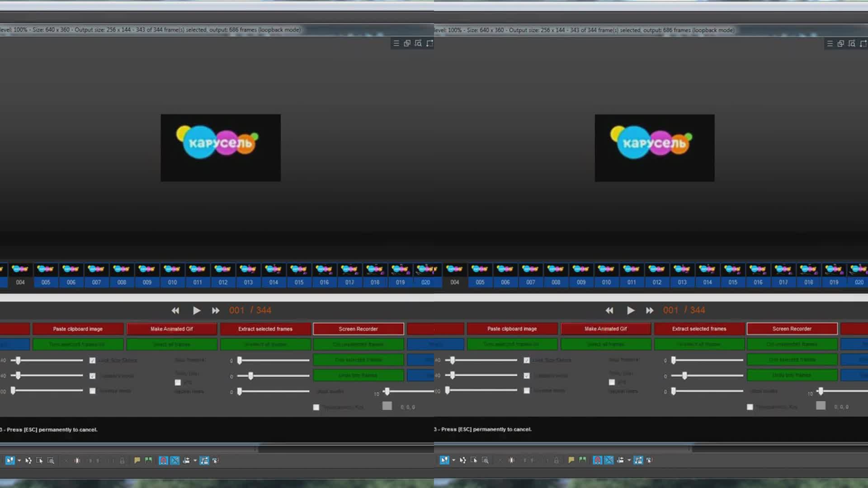Open Screen Recorder button in right pane
The width and height of the screenshot is (868, 488).
[x=792, y=329]
